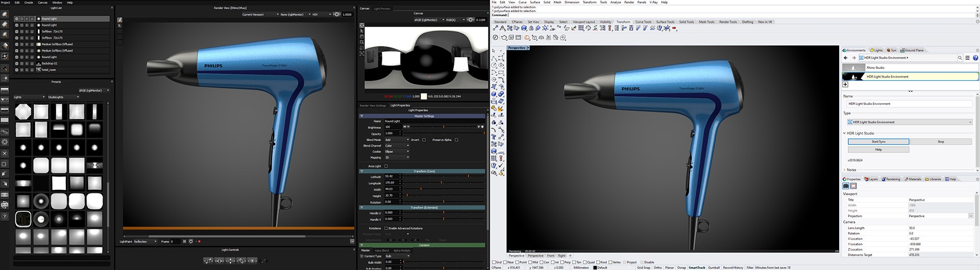This screenshot has height=270, width=980.
Task: Toggle visibility of hotel_room light
Action: 17,70
